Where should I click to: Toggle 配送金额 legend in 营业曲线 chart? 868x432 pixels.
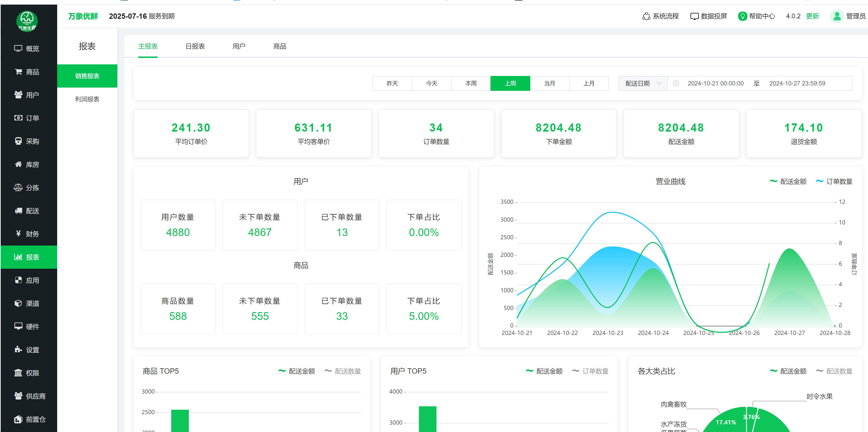coord(788,181)
